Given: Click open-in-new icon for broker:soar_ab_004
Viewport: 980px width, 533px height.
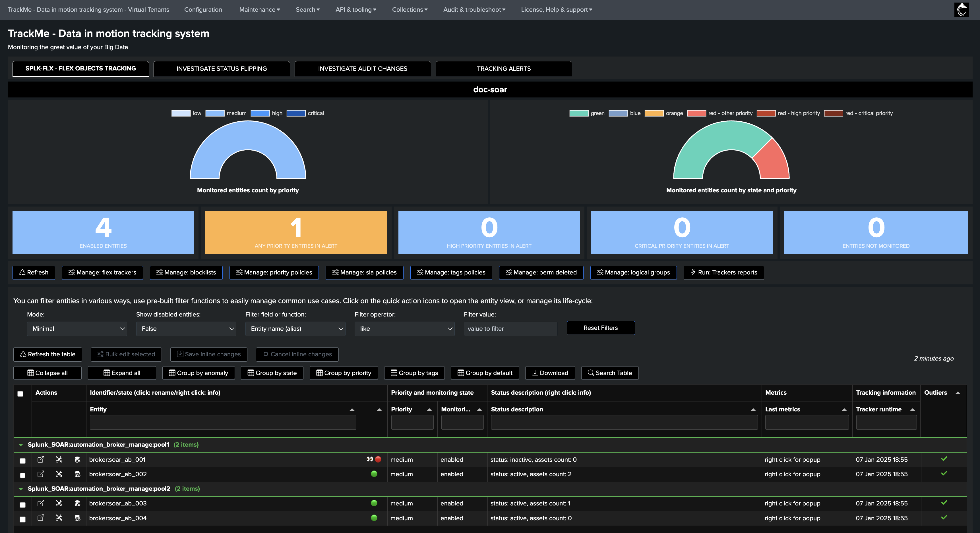Looking at the screenshot, I should pos(41,518).
